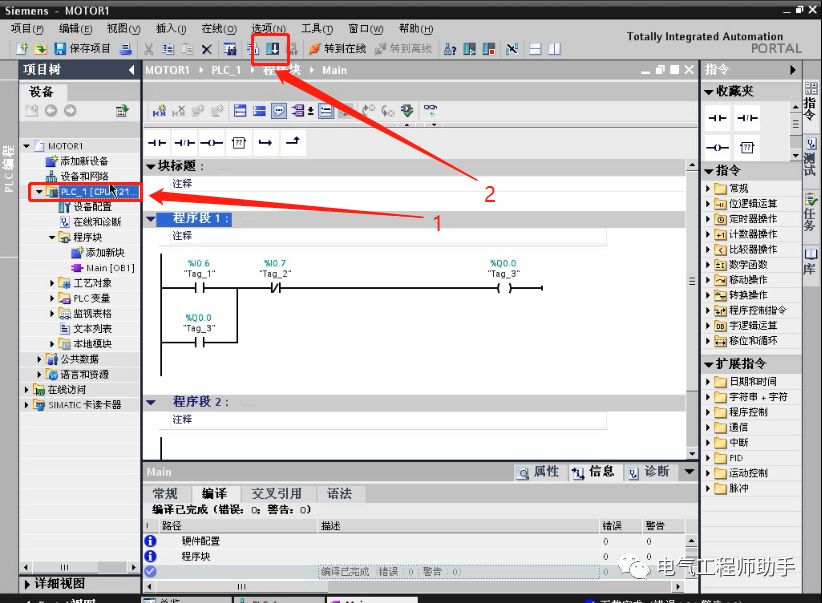
Task: Collapse the 项目树 panel arrow
Action: coord(131,70)
